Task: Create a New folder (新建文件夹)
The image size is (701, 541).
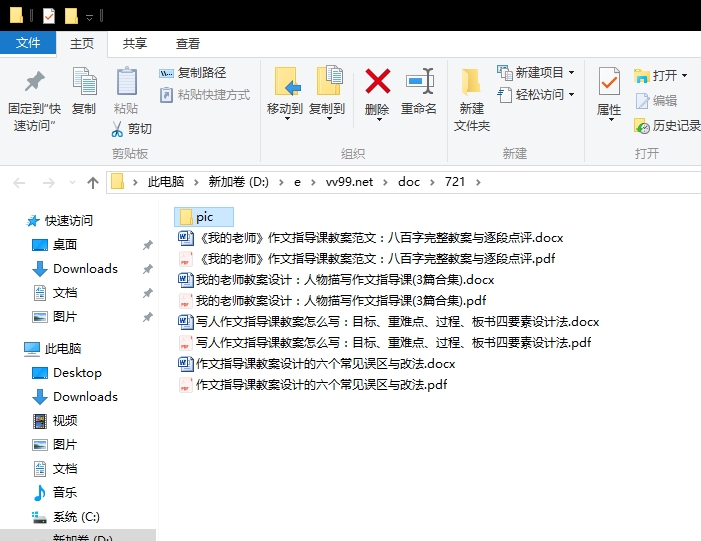Action: 472,100
